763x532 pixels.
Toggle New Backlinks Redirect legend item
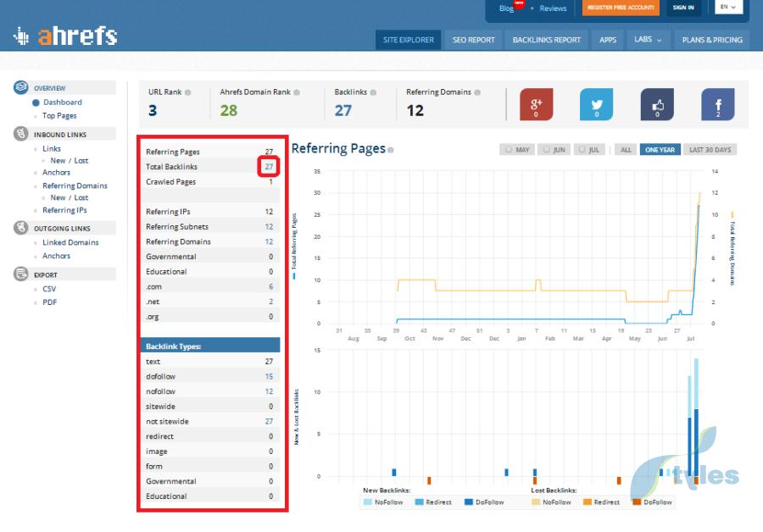click(x=433, y=502)
